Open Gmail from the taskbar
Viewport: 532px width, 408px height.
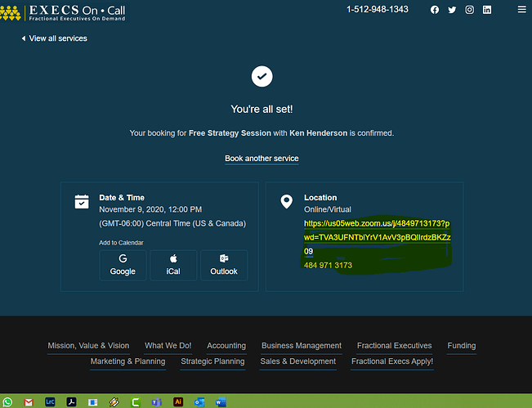[29, 402]
